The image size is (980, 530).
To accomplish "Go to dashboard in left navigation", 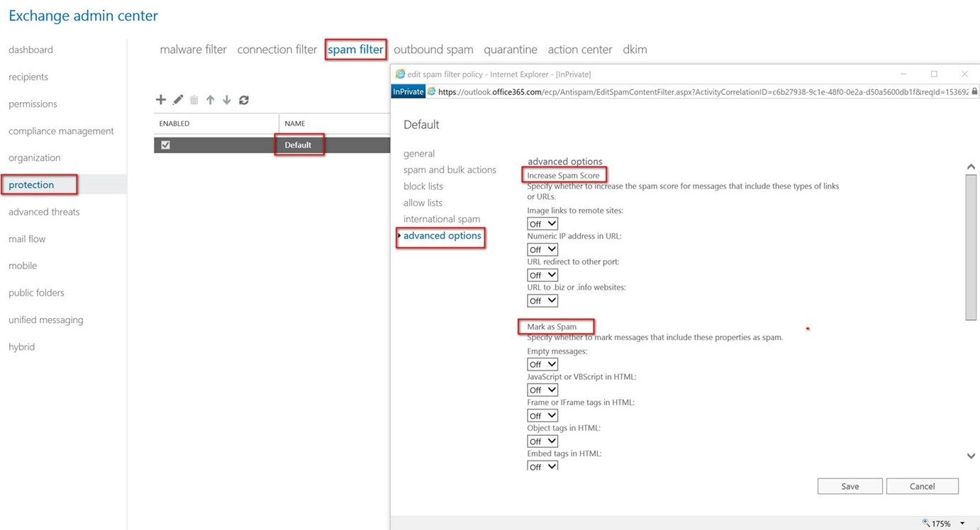I will [30, 50].
